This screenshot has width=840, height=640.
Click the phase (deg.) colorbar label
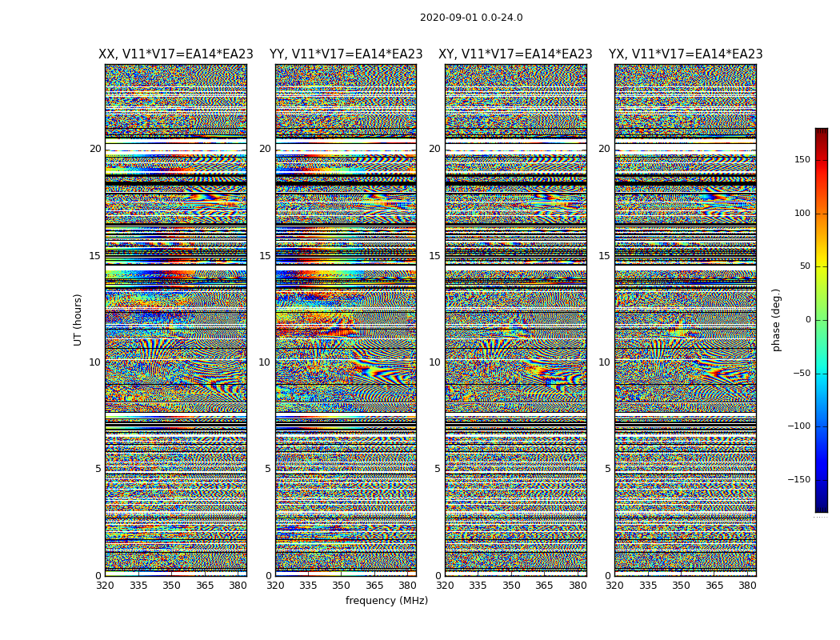click(776, 320)
